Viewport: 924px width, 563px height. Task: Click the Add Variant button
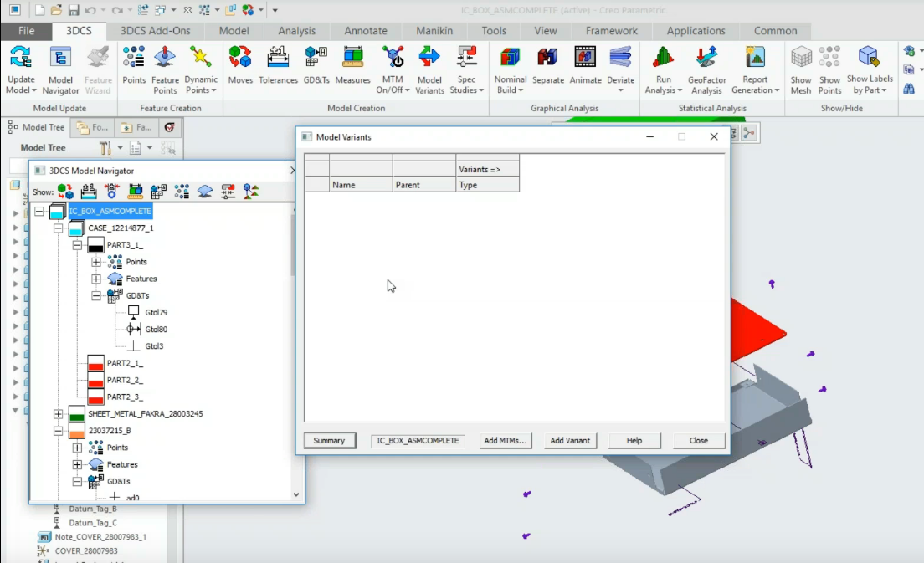570,441
